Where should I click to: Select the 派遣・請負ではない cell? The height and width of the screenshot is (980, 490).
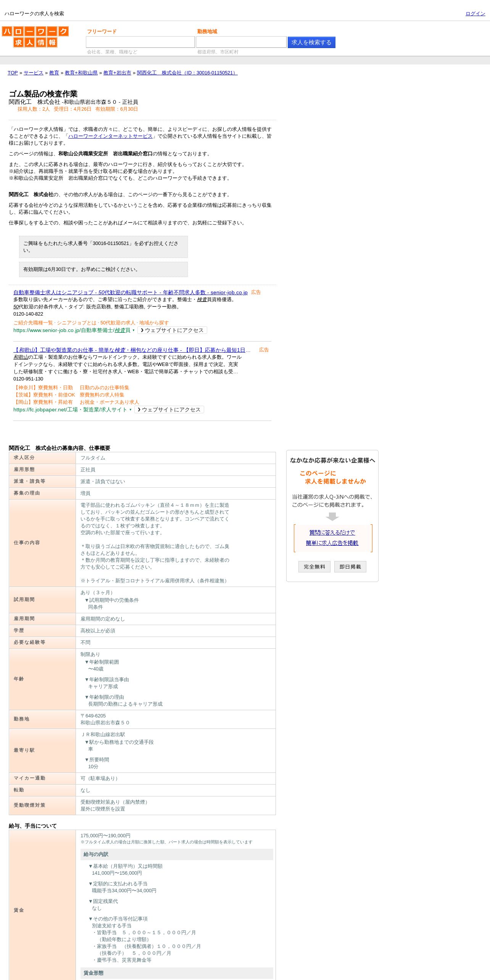coord(103,482)
